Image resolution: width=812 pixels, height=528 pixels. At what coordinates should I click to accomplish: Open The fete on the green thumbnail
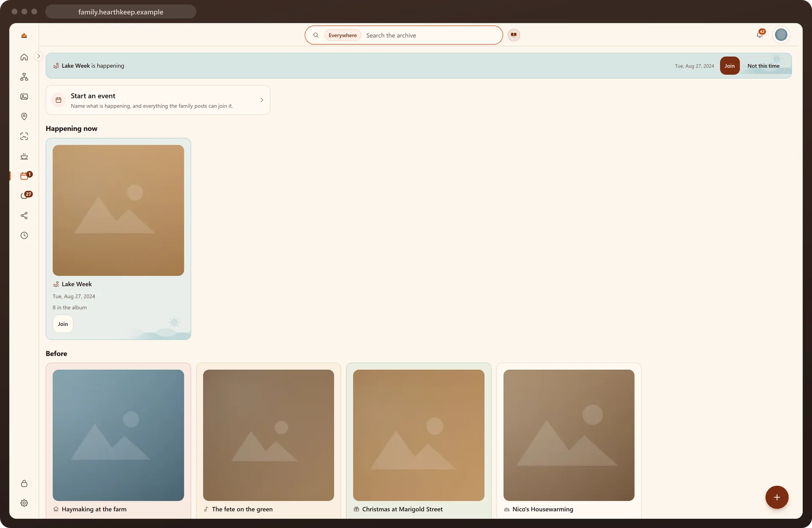tap(269, 435)
